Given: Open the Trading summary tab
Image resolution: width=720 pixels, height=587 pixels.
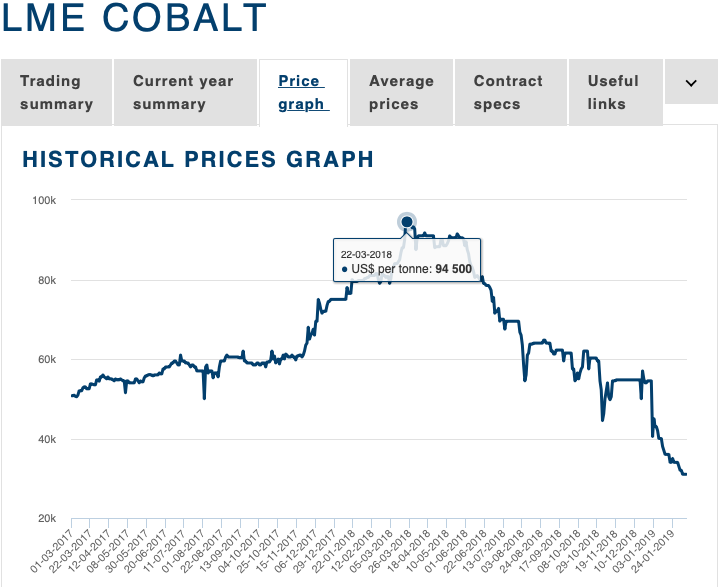Looking at the screenshot, I should point(56,92).
